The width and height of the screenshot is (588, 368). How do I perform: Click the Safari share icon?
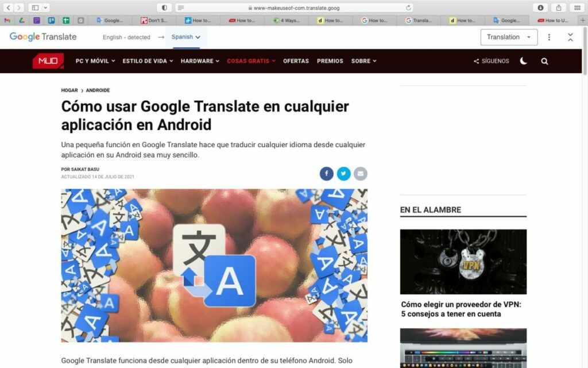pos(558,7)
